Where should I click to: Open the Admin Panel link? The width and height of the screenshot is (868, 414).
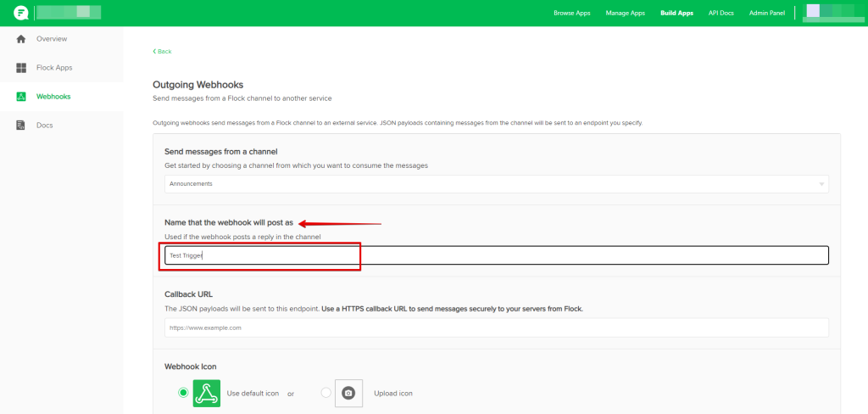pos(767,14)
